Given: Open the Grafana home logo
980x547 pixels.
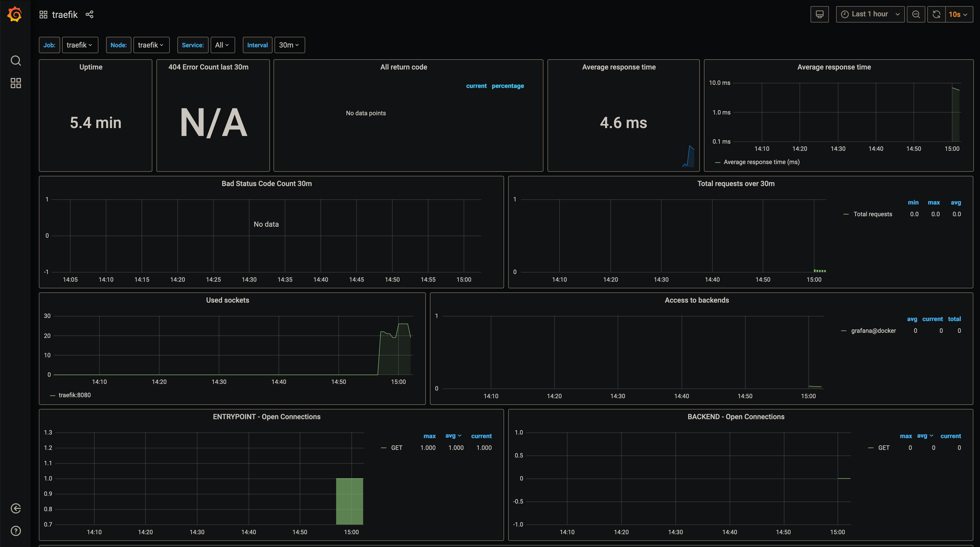Looking at the screenshot, I should (x=15, y=15).
